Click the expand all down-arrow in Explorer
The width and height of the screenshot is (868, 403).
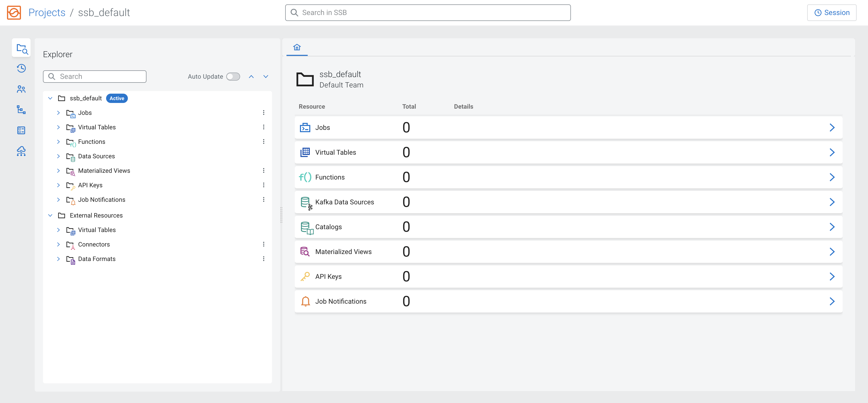point(266,76)
